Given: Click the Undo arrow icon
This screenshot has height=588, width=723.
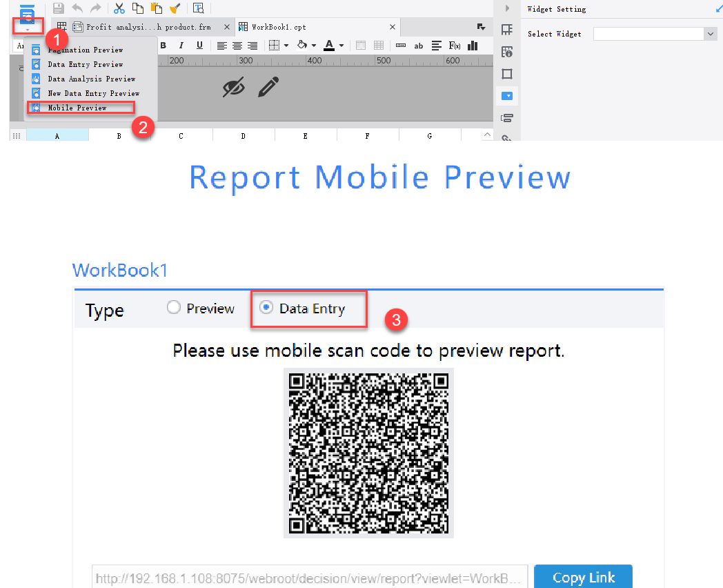Looking at the screenshot, I should [x=77, y=8].
